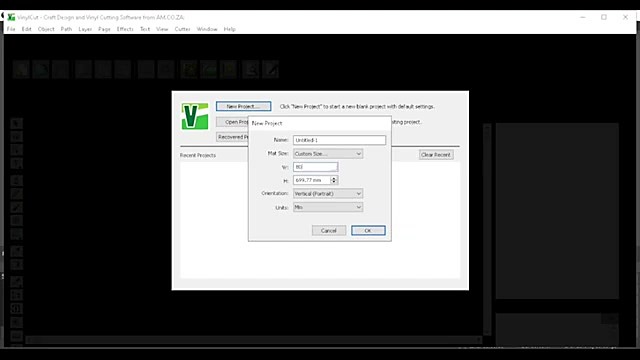Open the Layer menu
The image size is (640, 360).
point(85,29)
